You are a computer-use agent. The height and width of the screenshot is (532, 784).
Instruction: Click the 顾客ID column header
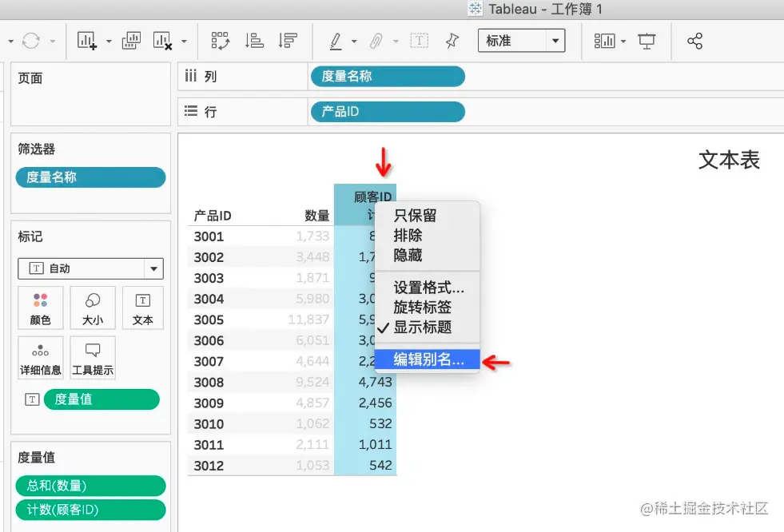(x=365, y=204)
